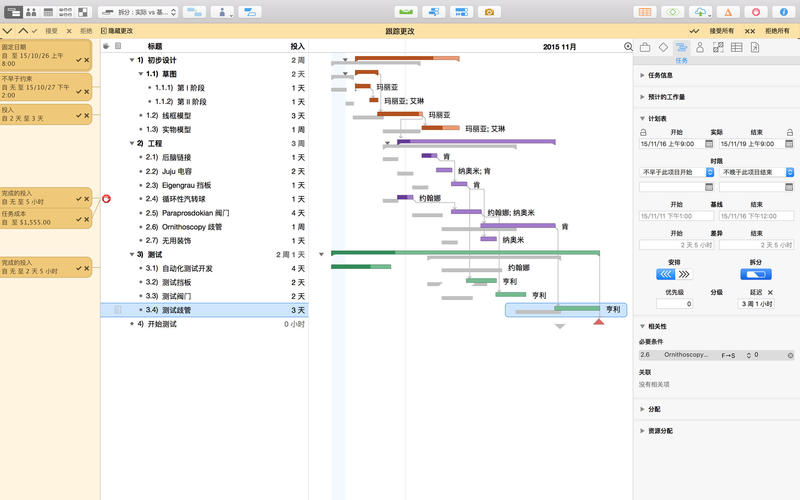This screenshot has width=800, height=500.
Task: Collapse the 相关性 section
Action: [x=642, y=327]
